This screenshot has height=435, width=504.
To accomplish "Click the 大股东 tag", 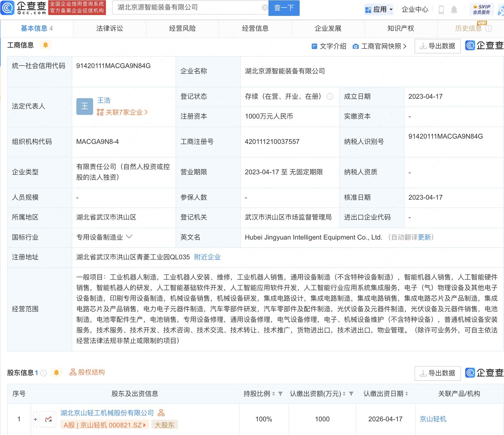I will (164, 425).
